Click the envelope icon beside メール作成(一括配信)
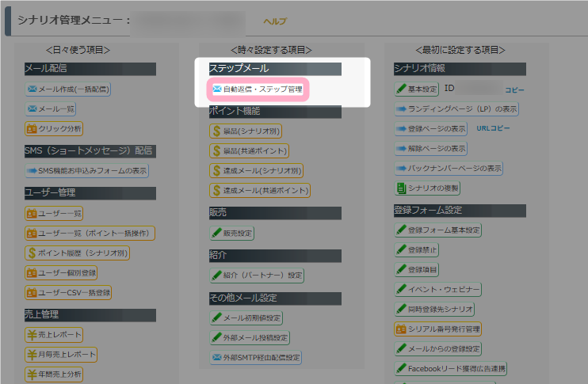 click(x=32, y=89)
